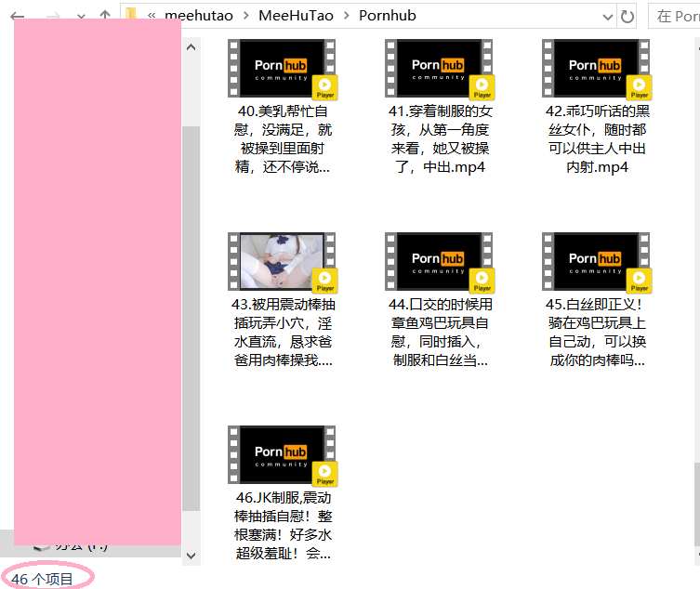Select video thumbnail of file numbered 40
Screen dimensions: 700x589
point(282,69)
